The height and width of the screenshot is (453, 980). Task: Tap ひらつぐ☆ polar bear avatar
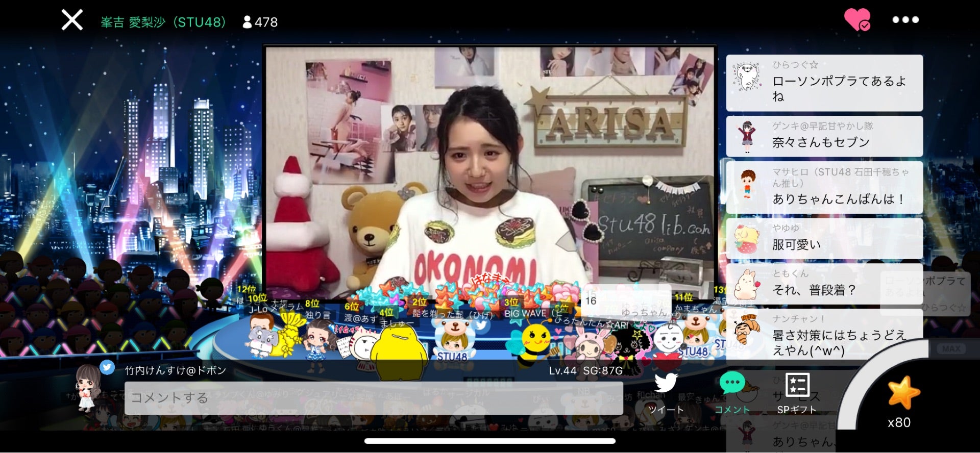[747, 78]
